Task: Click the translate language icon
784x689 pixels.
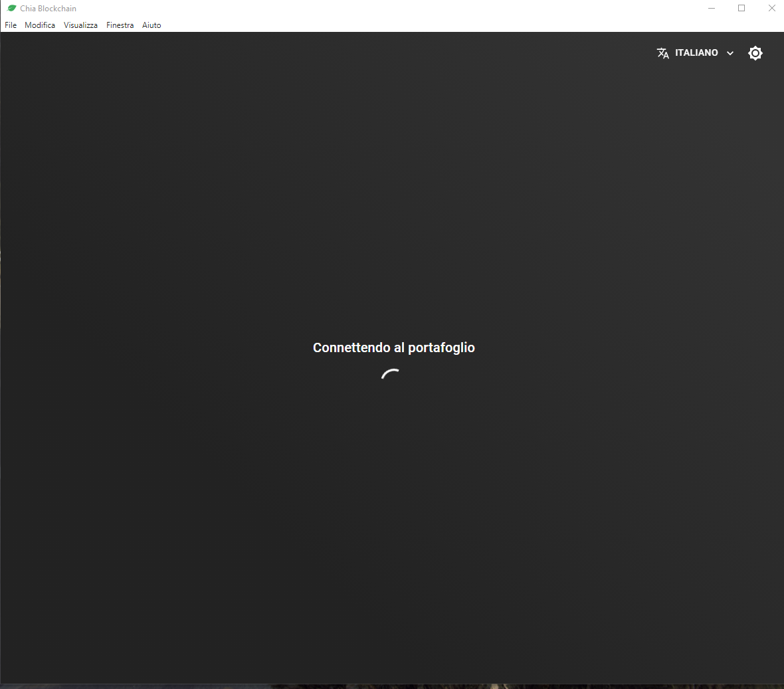Action: coord(663,53)
